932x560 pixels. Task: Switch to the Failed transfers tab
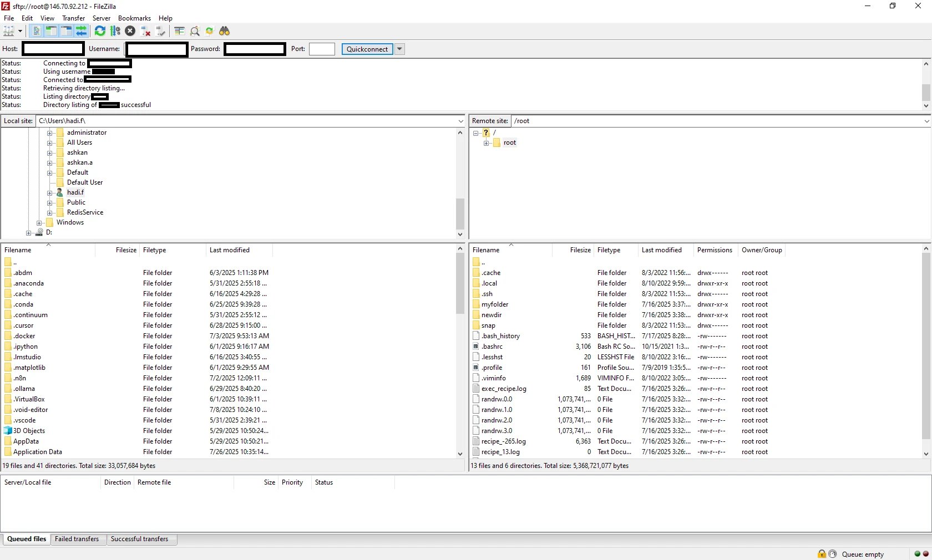point(77,539)
